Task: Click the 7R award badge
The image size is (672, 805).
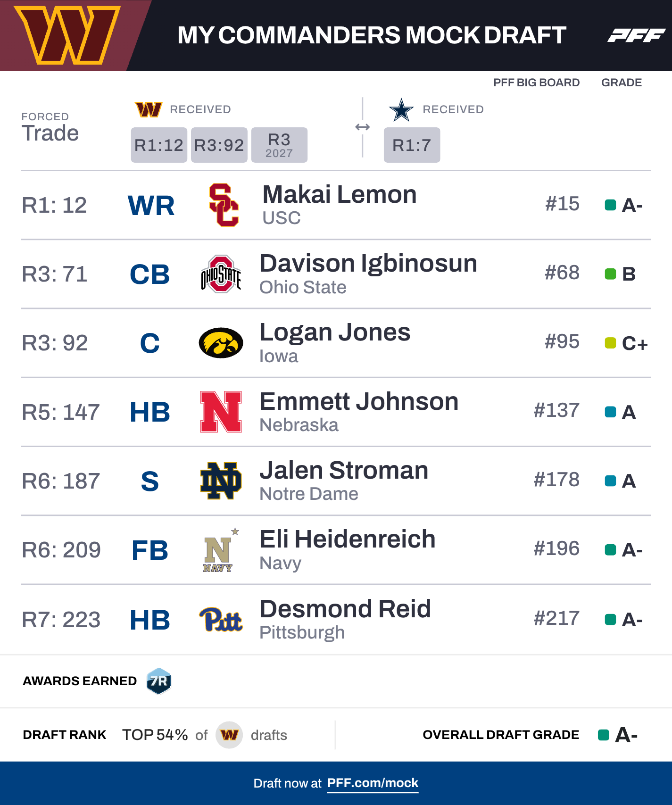Action: (158, 681)
